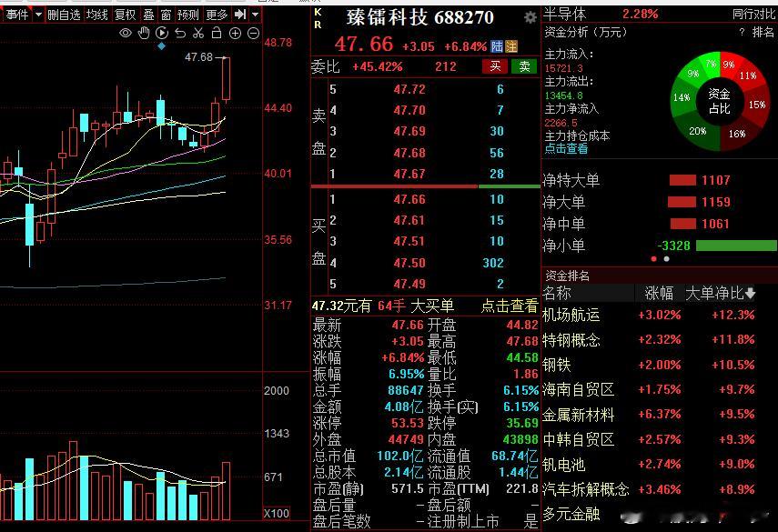This screenshot has height=532, width=778.
Task: Start the chart replay play icon
Action: click(162, 34)
